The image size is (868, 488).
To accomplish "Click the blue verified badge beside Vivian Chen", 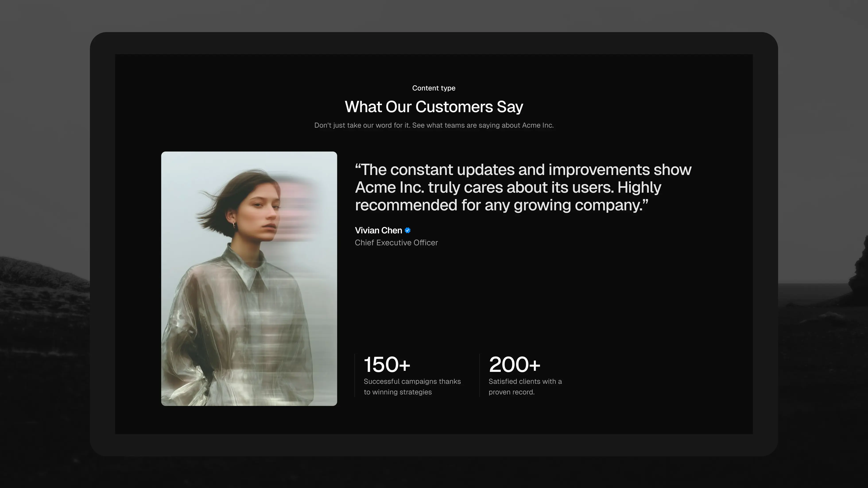I will coord(407,231).
